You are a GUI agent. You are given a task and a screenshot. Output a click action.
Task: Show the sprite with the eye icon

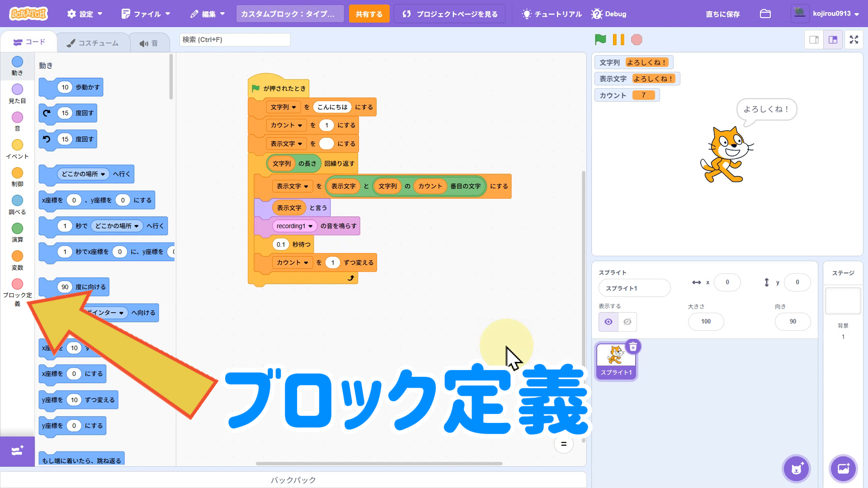609,322
